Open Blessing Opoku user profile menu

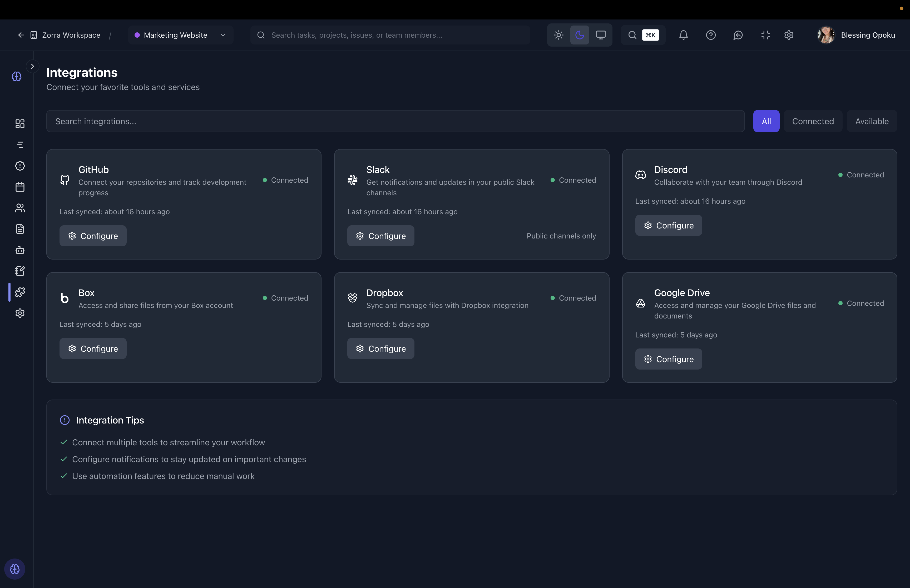[856, 35]
